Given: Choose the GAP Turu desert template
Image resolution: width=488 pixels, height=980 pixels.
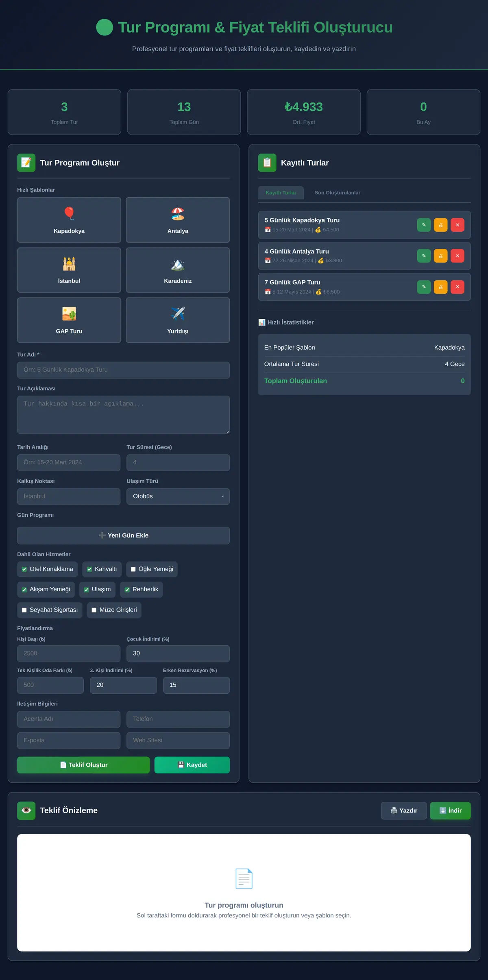Looking at the screenshot, I should tap(69, 320).
